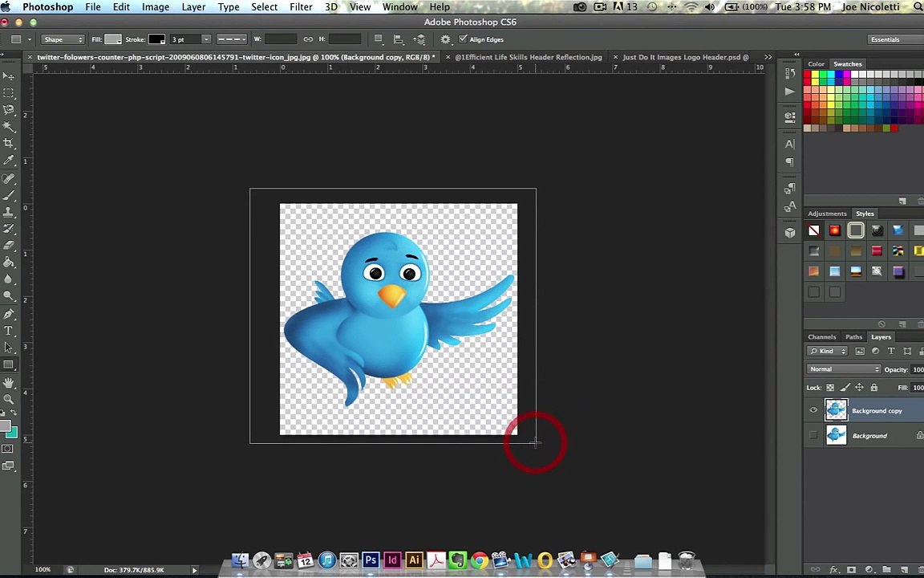
Task: Uncheck the Align Edges checkbox
Action: tap(463, 39)
